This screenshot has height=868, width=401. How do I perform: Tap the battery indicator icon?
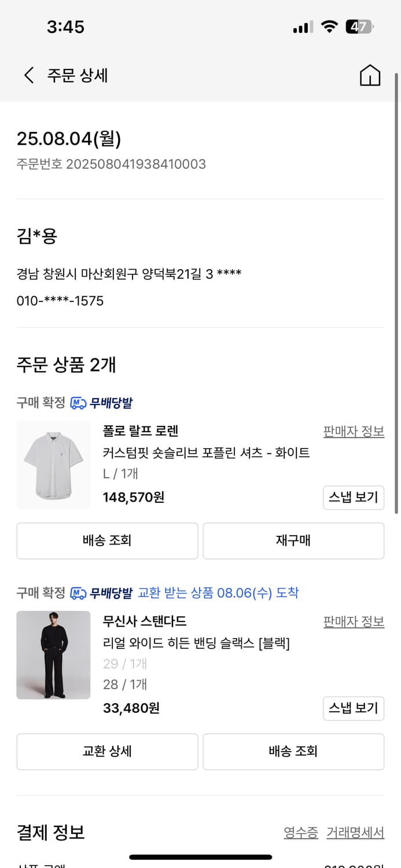click(359, 27)
